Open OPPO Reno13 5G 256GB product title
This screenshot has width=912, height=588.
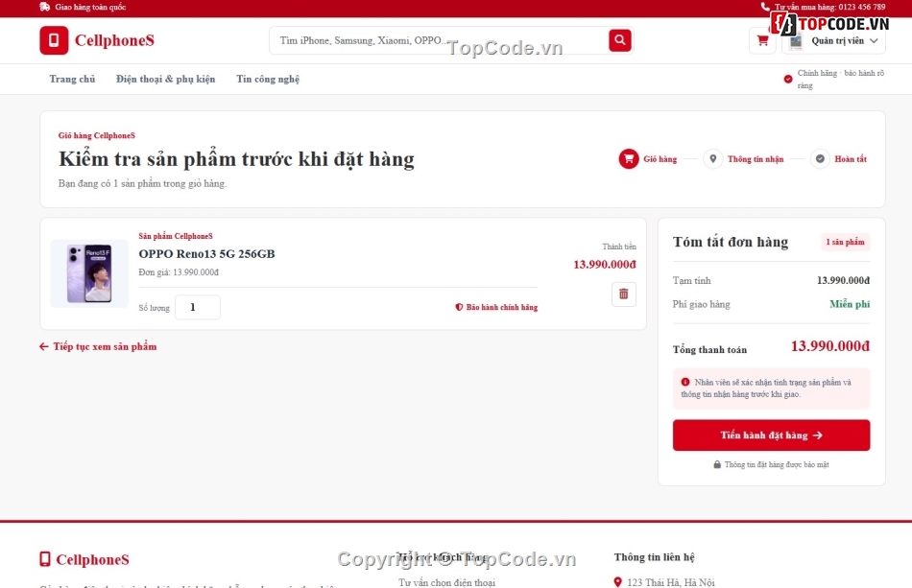click(x=206, y=254)
